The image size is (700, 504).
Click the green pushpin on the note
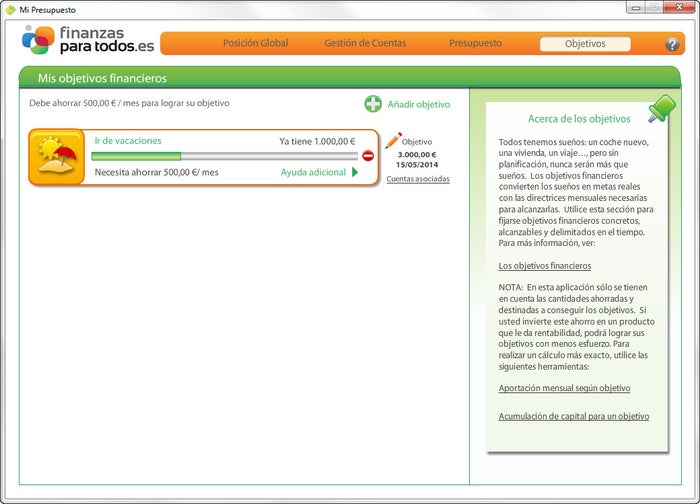(662, 108)
